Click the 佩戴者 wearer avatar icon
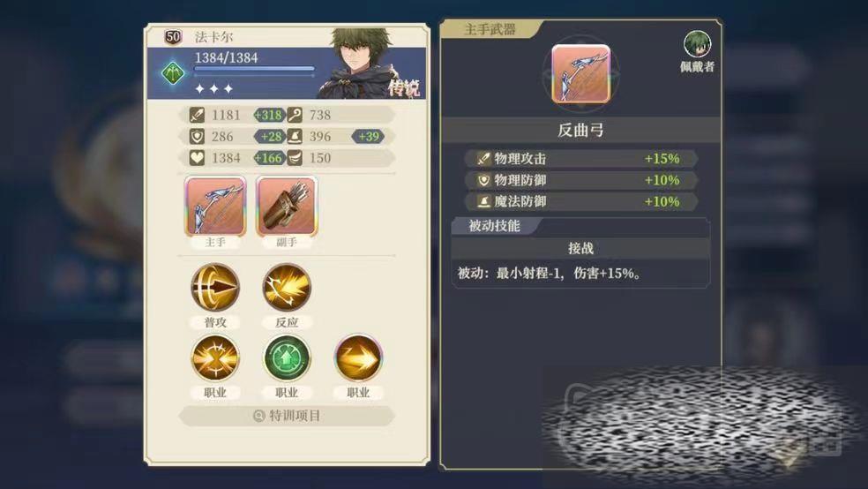 tap(697, 44)
